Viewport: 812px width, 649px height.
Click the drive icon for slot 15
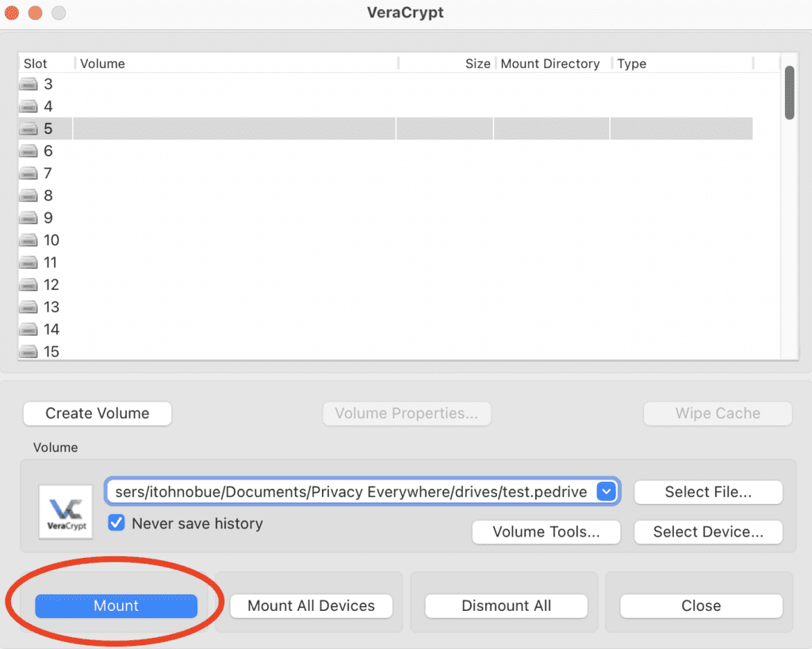(29, 352)
